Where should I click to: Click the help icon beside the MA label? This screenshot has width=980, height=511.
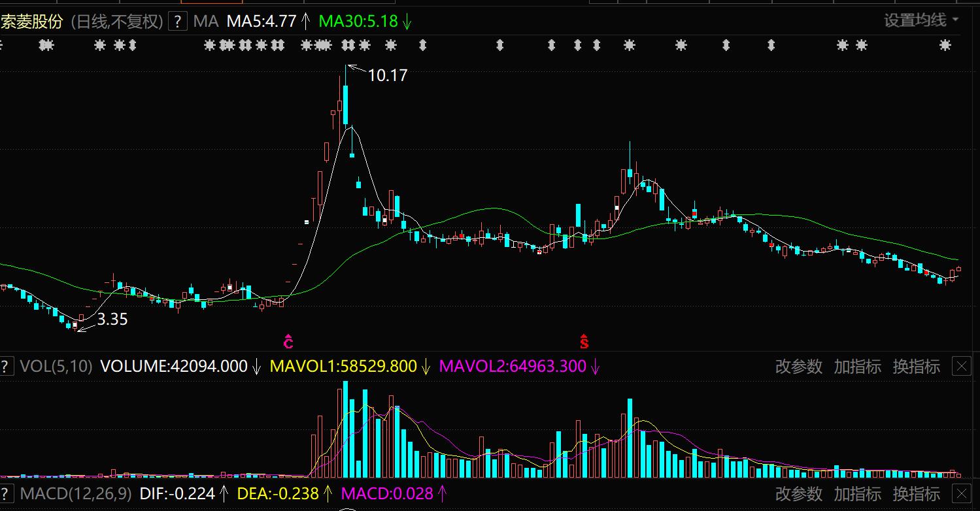178,22
